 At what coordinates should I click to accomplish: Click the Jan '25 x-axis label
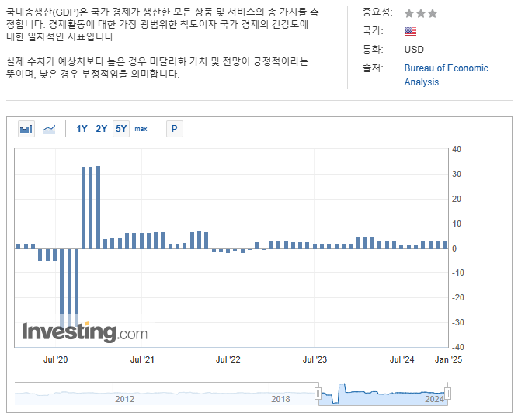(448, 359)
